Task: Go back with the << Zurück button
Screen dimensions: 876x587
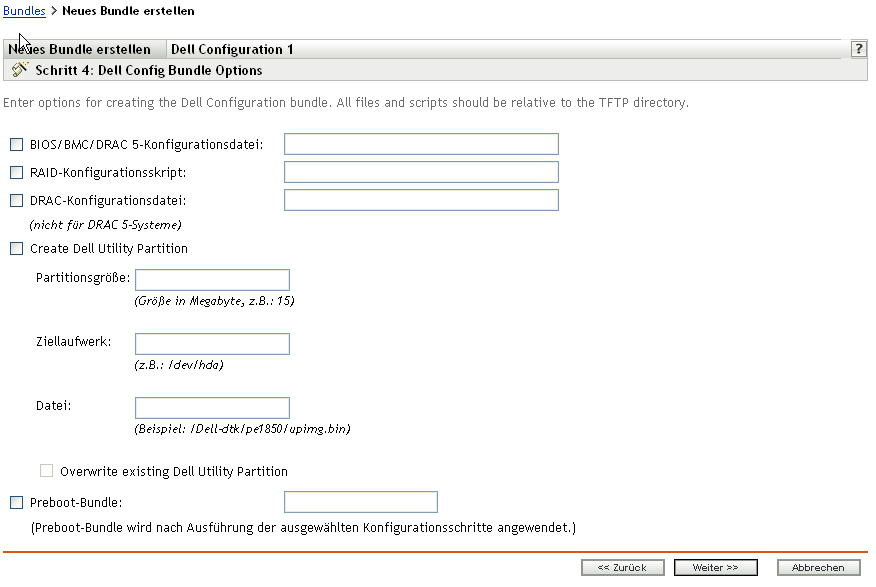Action: 621,567
